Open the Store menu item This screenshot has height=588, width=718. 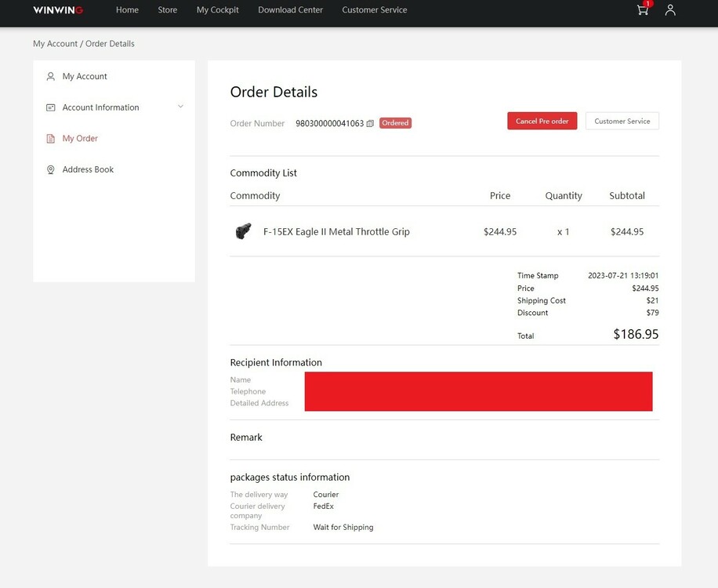[x=168, y=9]
